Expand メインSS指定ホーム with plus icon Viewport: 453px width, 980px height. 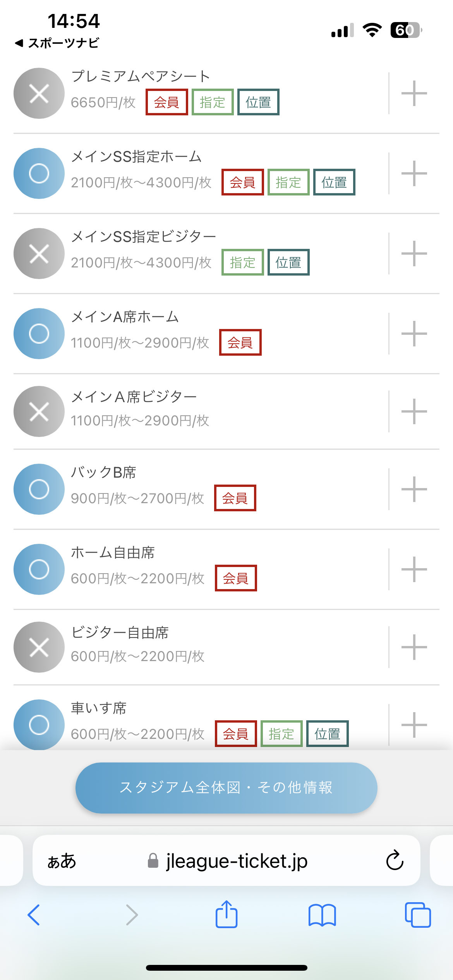[x=414, y=173]
